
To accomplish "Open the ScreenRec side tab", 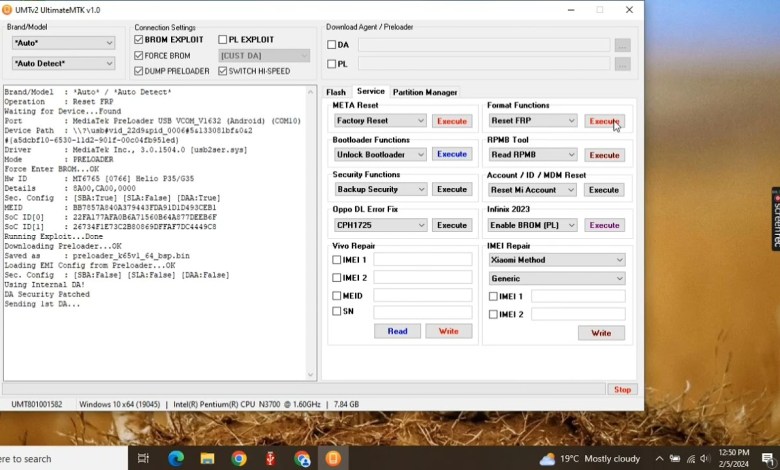I will click(x=776, y=219).
